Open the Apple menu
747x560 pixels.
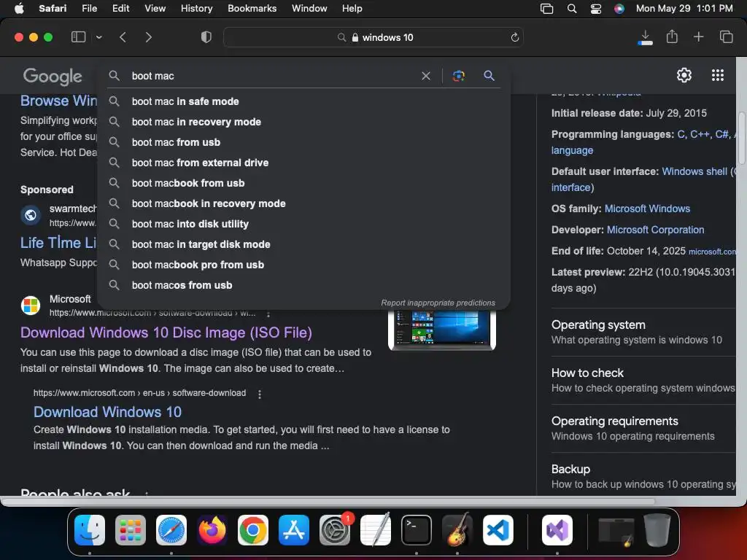click(19, 9)
